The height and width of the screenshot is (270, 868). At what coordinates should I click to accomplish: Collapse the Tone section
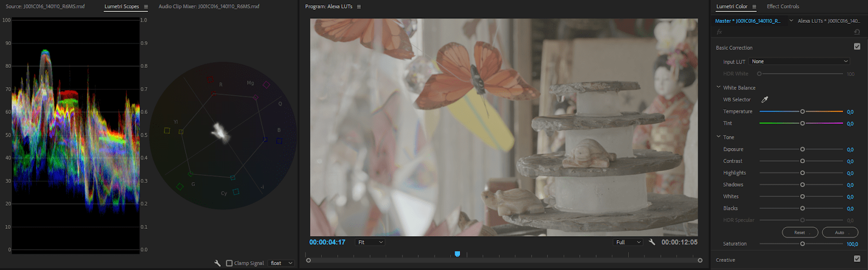pyautogui.click(x=718, y=137)
